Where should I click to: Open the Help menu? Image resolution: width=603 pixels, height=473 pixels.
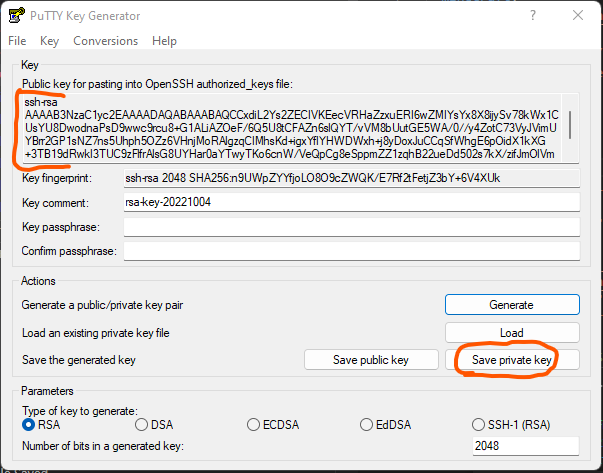(x=164, y=41)
